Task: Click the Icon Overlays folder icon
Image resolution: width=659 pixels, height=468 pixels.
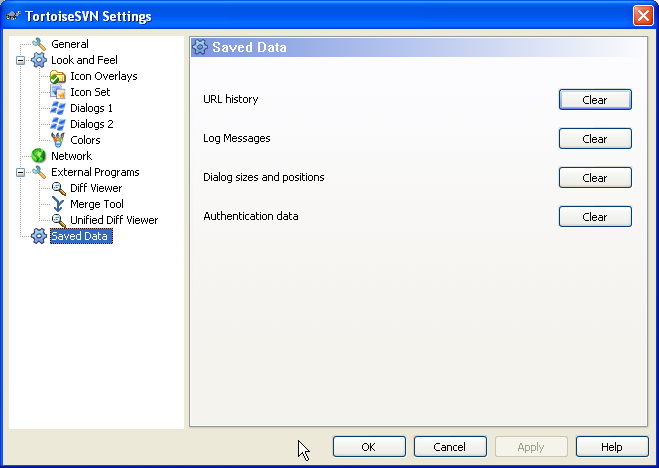Action: pyautogui.click(x=58, y=76)
